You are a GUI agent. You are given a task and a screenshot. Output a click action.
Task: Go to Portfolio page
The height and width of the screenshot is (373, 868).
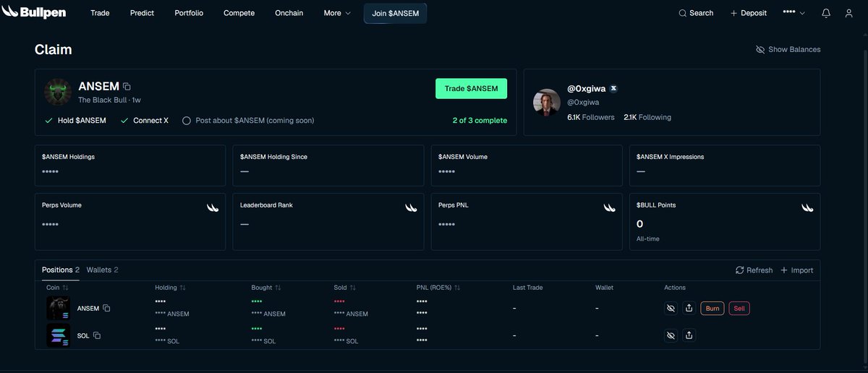tap(189, 13)
